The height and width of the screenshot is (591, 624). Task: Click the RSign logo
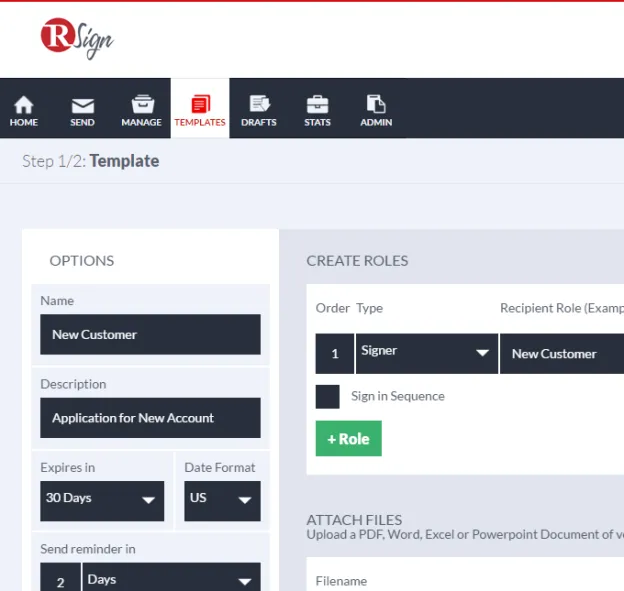click(77, 39)
